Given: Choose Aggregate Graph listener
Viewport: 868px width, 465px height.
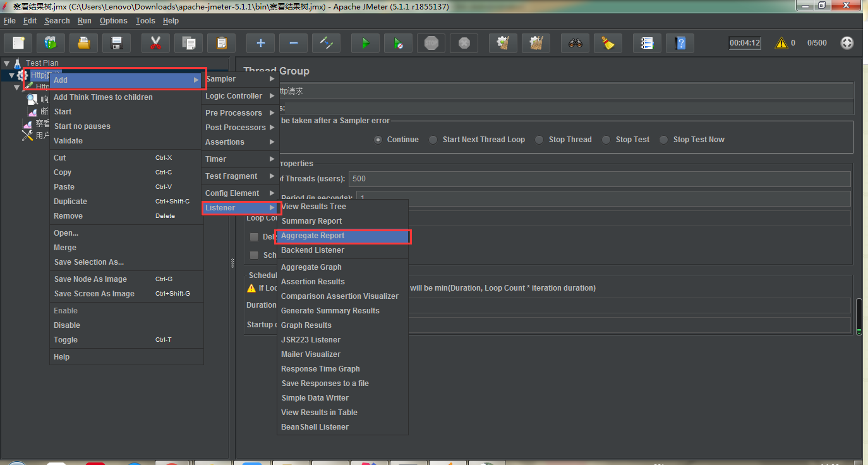Looking at the screenshot, I should click(x=344, y=267).
